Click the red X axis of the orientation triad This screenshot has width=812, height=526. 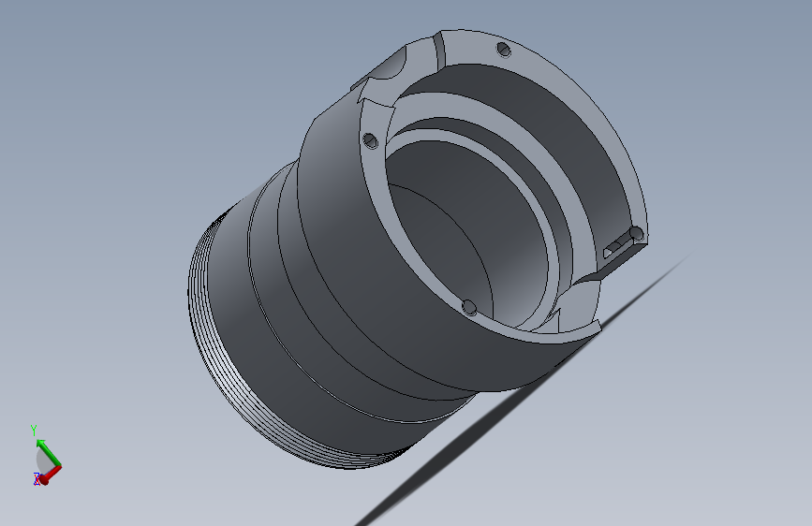point(50,475)
